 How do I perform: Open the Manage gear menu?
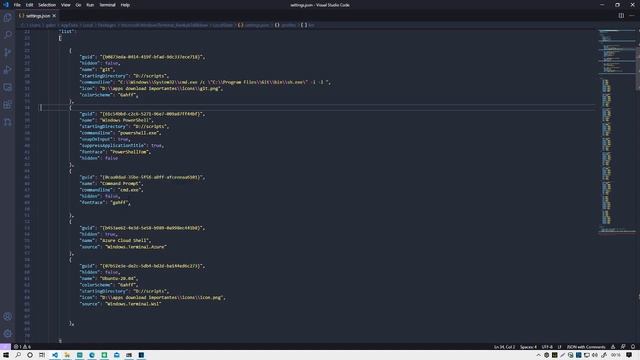[7, 333]
